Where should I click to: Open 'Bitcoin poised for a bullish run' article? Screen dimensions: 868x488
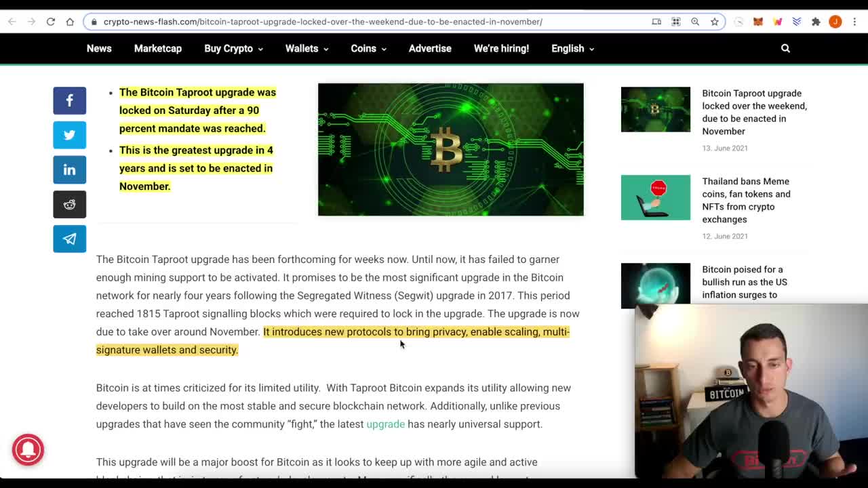point(745,282)
